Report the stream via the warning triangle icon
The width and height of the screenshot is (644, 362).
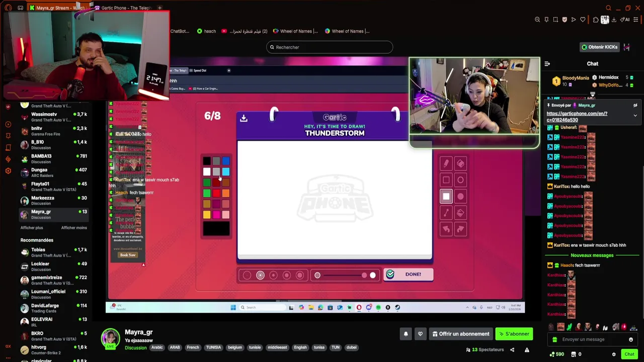point(527,350)
